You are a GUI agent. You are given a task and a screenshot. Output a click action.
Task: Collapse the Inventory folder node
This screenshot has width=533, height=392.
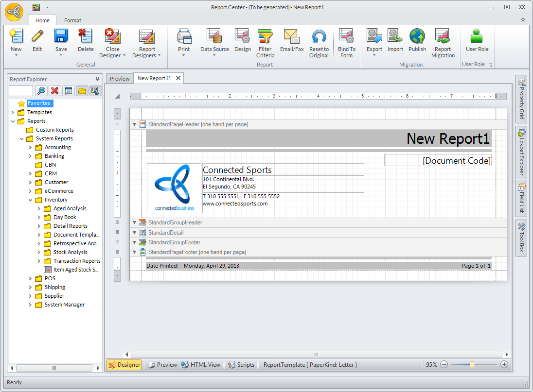[x=30, y=200]
